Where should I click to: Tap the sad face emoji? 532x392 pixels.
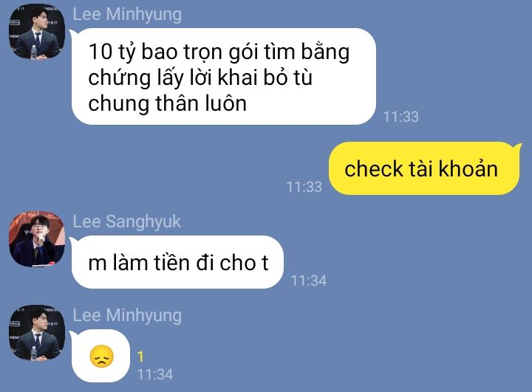(x=101, y=356)
